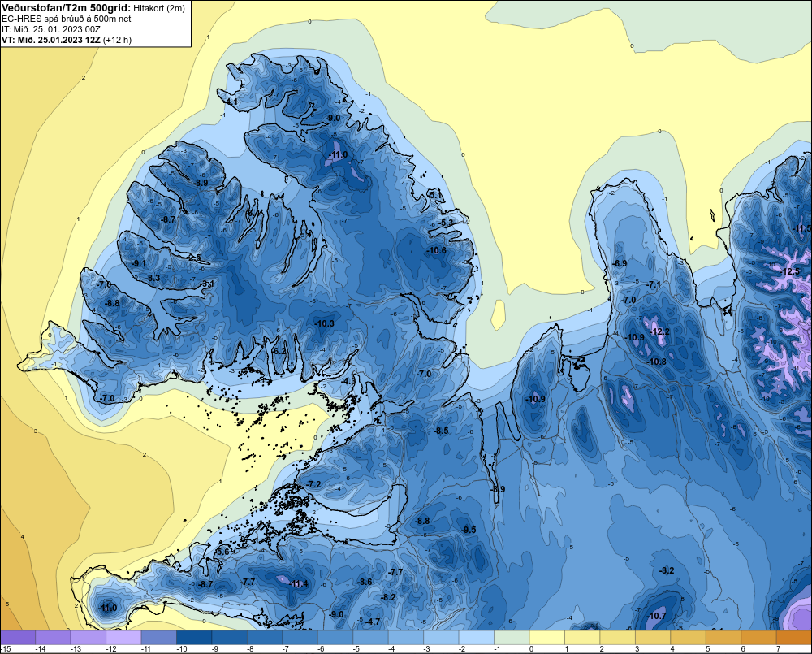
Task: Click the -5.6 temperature label on the map
Action: (x=222, y=552)
